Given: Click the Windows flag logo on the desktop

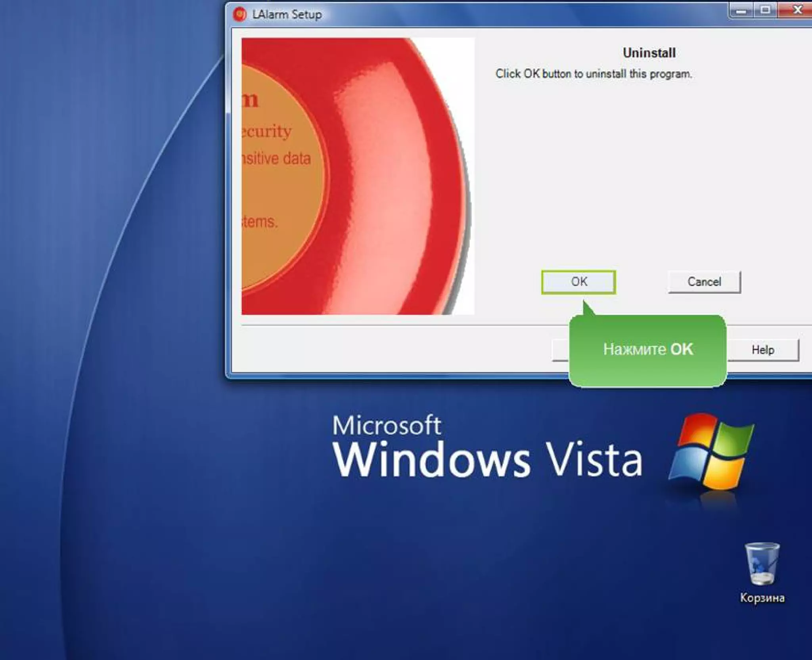Looking at the screenshot, I should [712, 452].
